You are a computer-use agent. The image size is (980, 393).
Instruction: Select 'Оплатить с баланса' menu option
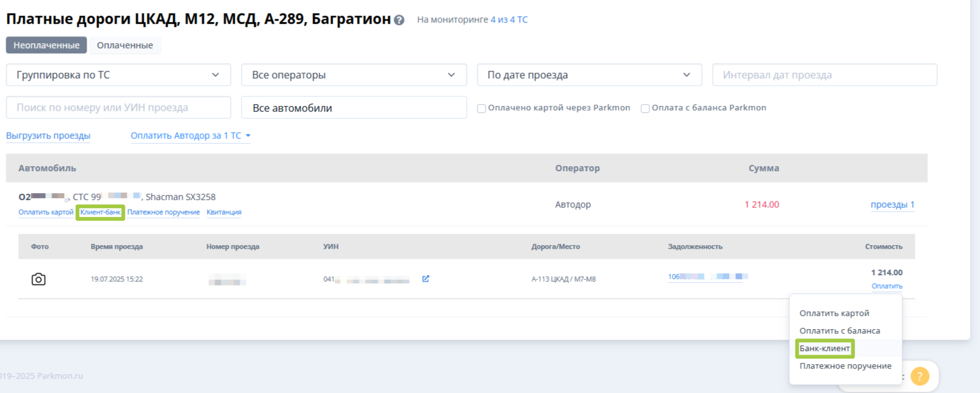point(839,330)
